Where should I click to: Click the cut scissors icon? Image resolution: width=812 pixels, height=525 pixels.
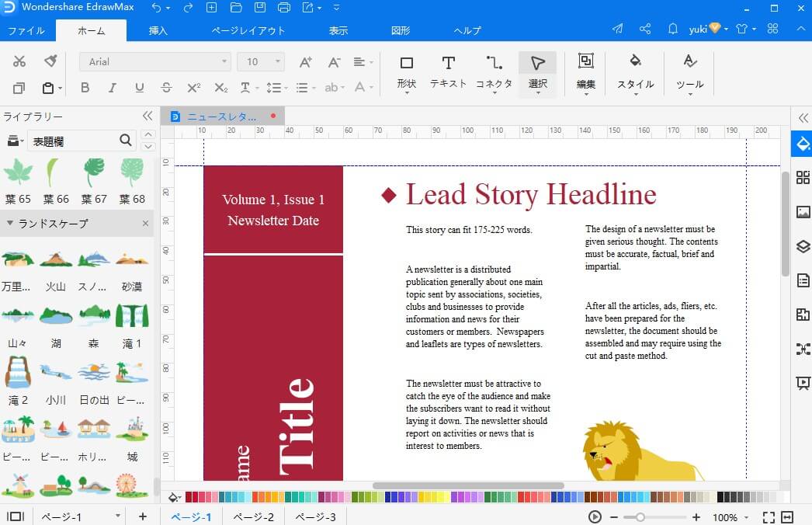click(x=20, y=61)
